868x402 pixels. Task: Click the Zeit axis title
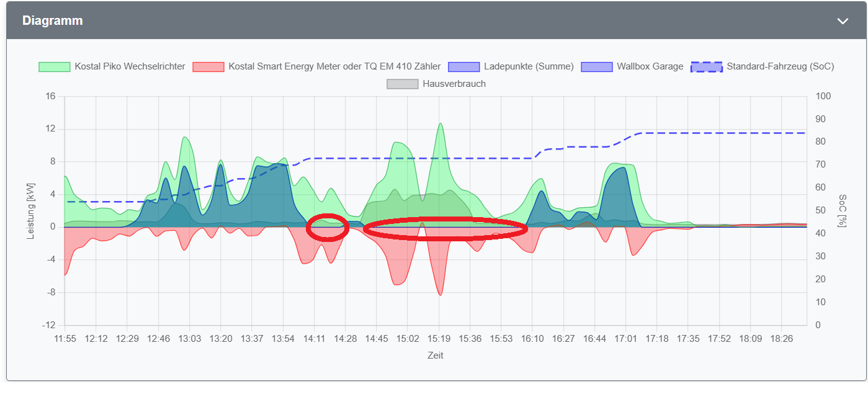435,355
